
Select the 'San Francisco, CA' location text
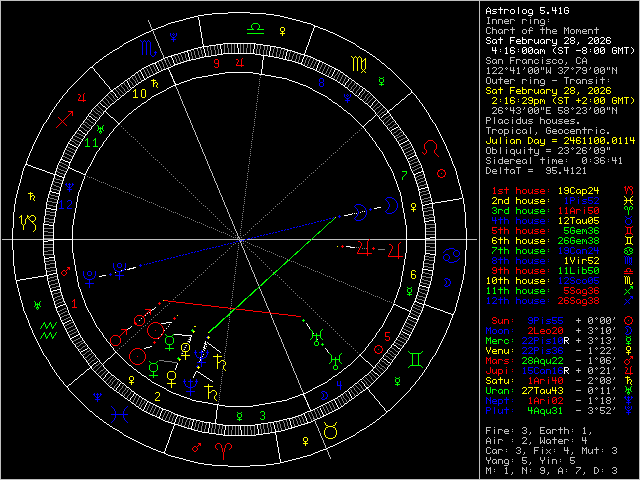pyautogui.click(x=536, y=61)
